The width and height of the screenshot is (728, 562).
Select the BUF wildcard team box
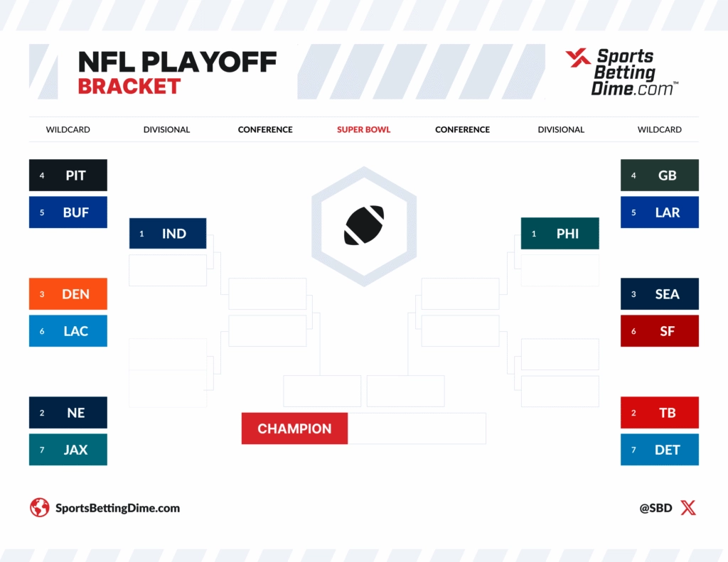tap(68, 212)
